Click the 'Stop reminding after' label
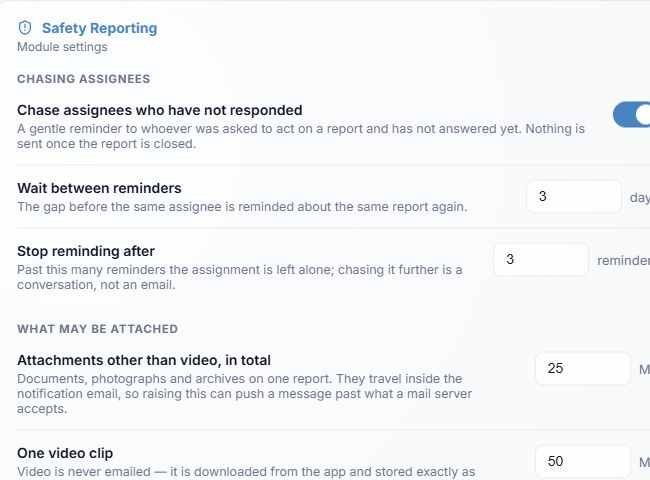 click(86, 251)
